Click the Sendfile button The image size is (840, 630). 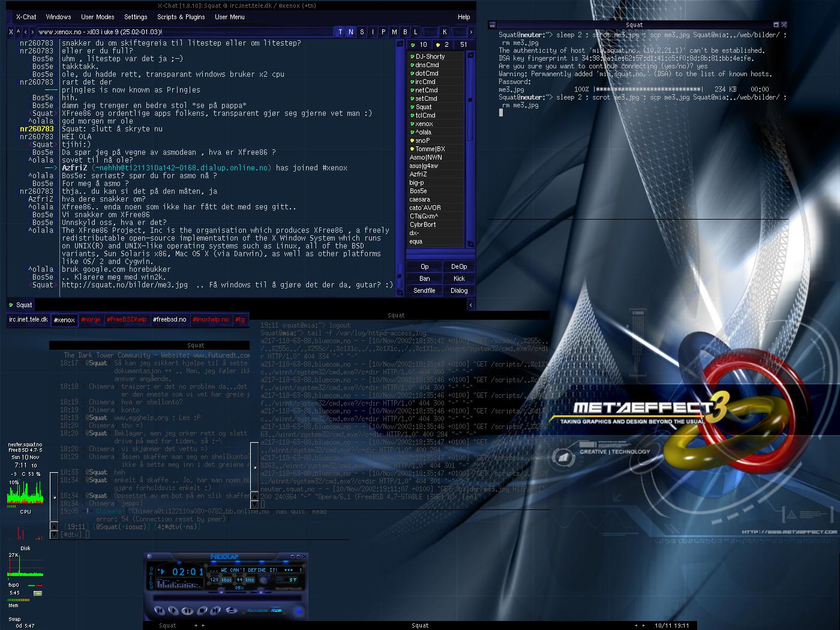[424, 291]
